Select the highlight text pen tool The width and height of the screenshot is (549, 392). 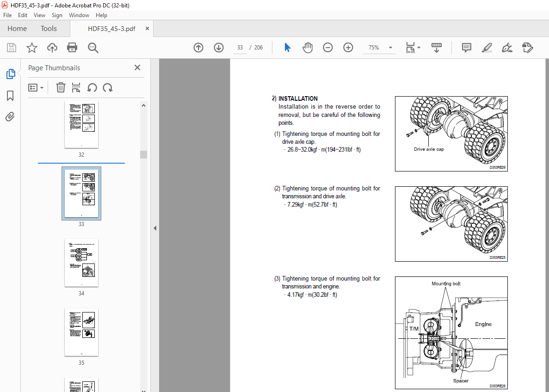click(x=487, y=48)
